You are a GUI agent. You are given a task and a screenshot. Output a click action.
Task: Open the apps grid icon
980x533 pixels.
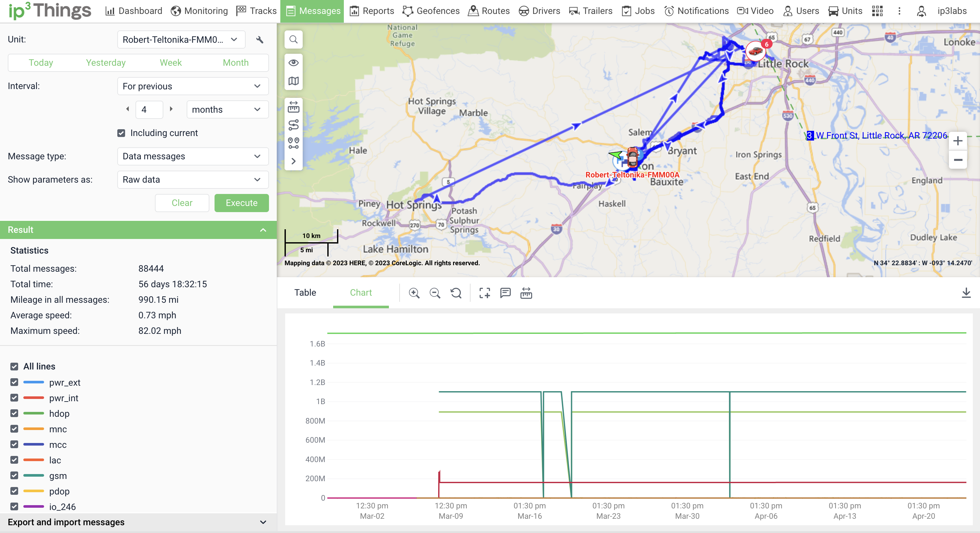(877, 11)
